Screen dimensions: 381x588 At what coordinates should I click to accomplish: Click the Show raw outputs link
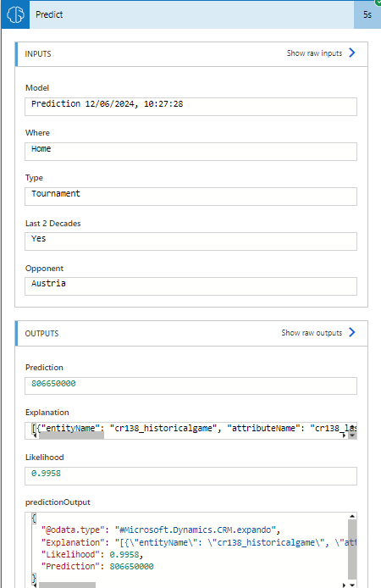point(312,333)
